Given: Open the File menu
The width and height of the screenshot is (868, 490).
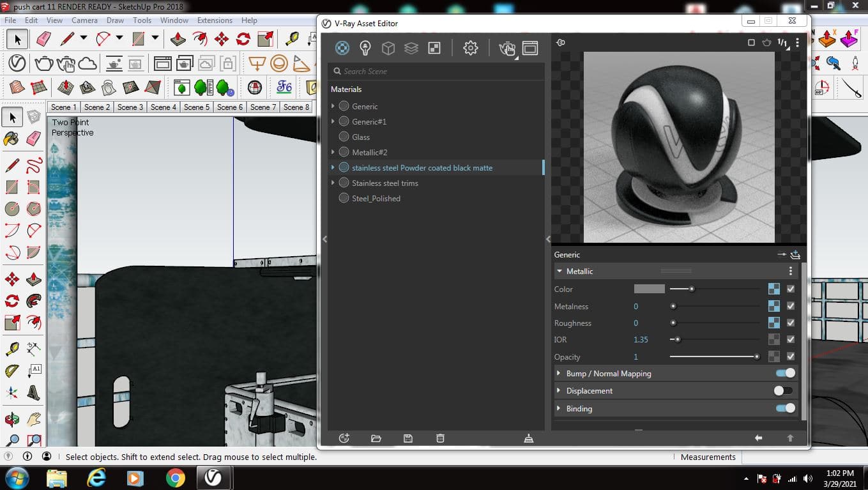Looking at the screenshot, I should [10, 20].
